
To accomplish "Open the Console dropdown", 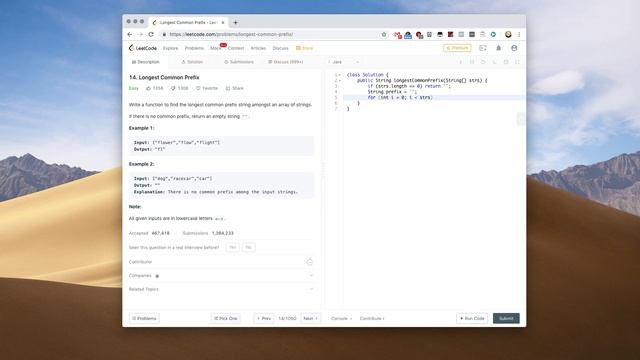I will click(x=341, y=318).
